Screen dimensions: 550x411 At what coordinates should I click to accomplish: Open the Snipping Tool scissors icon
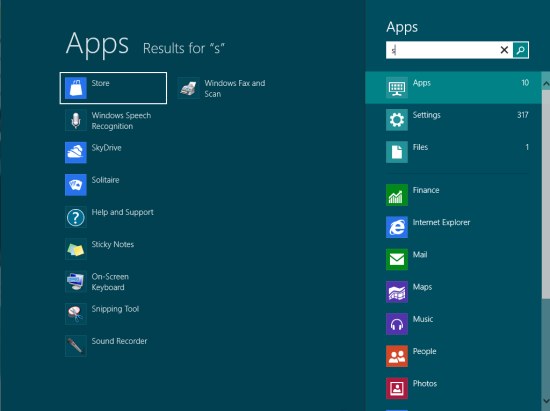coord(76,314)
